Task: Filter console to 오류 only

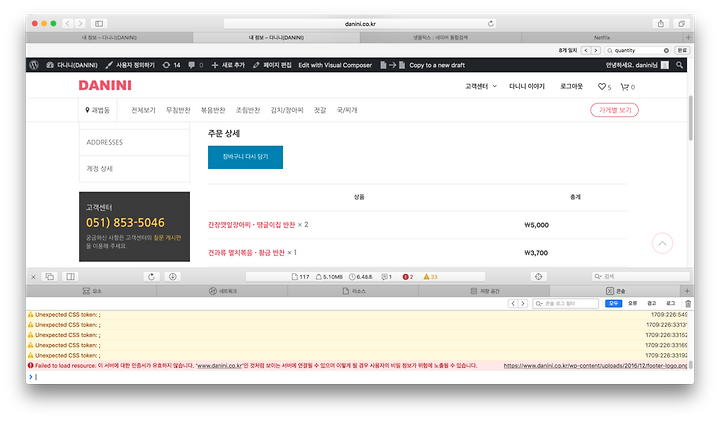Action: point(633,303)
